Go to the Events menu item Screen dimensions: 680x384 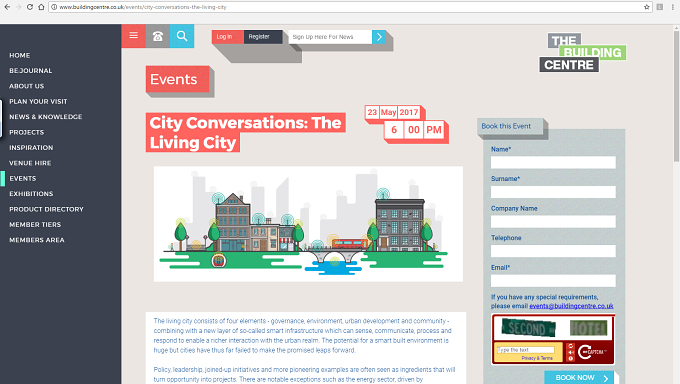pyautogui.click(x=23, y=178)
